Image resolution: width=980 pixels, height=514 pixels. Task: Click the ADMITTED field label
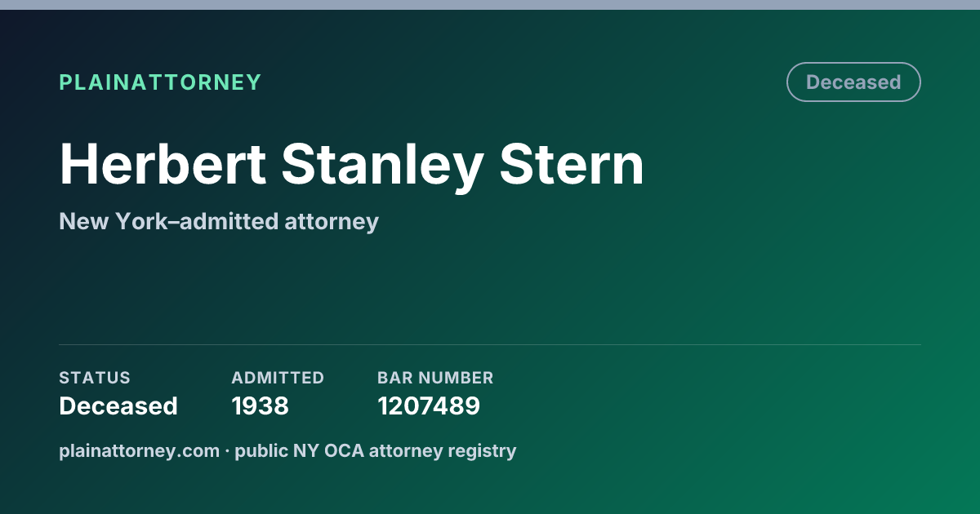click(x=278, y=378)
